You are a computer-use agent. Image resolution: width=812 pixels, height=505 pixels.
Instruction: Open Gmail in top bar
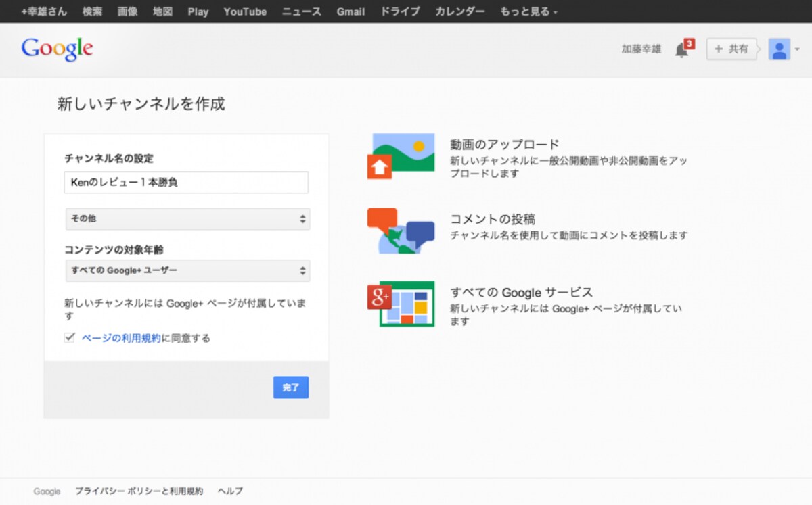coord(351,11)
